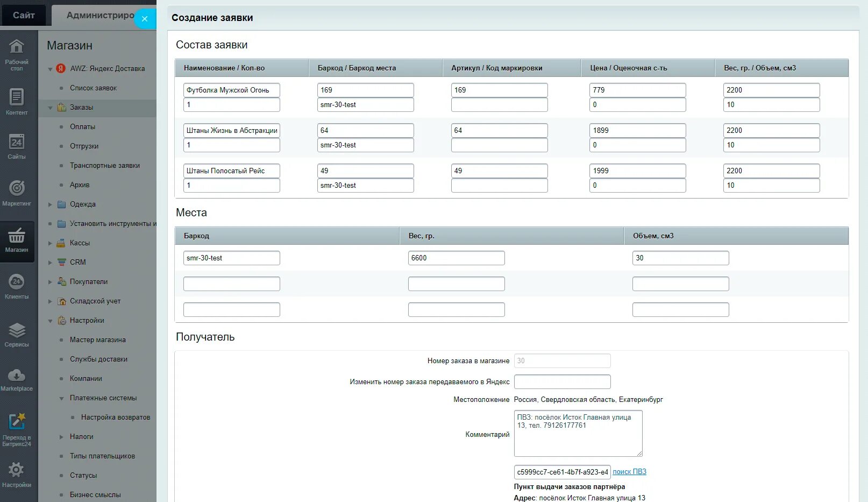This screenshot has width=868, height=502.
Task: Expand the Кассы tree node
Action: click(50, 243)
